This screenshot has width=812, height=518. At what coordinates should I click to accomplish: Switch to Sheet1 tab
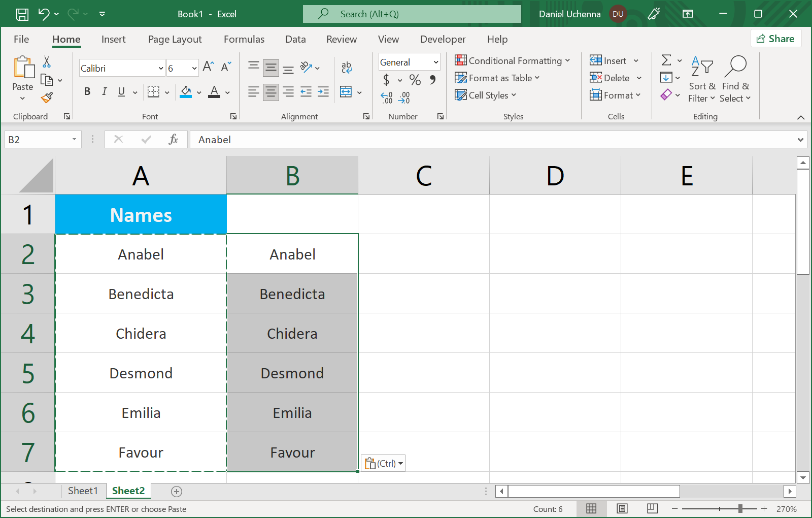(83, 491)
